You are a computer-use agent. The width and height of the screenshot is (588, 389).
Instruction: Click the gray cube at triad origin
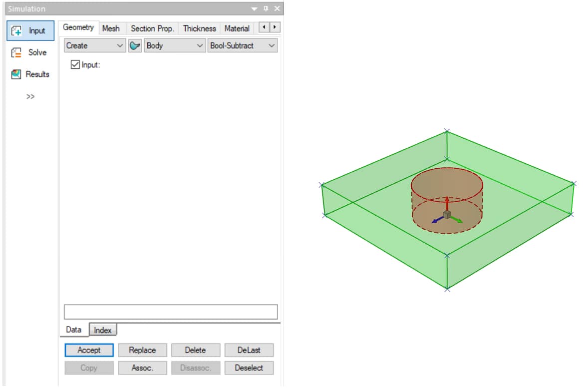[x=447, y=215]
